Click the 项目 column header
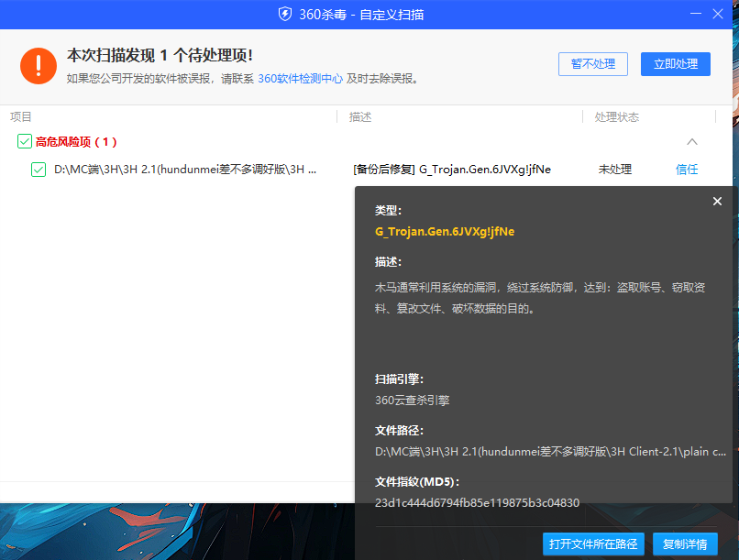Image resolution: width=739 pixels, height=560 pixels. 21,116
